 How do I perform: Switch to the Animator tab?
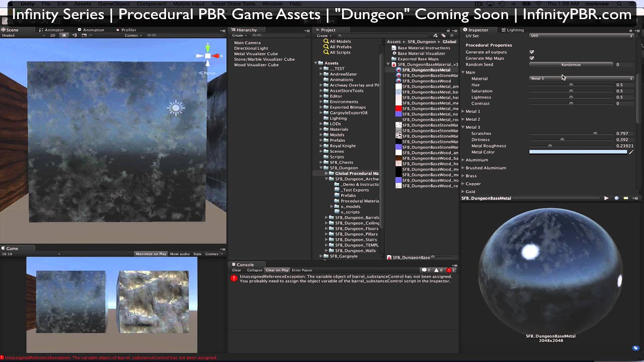(51, 30)
